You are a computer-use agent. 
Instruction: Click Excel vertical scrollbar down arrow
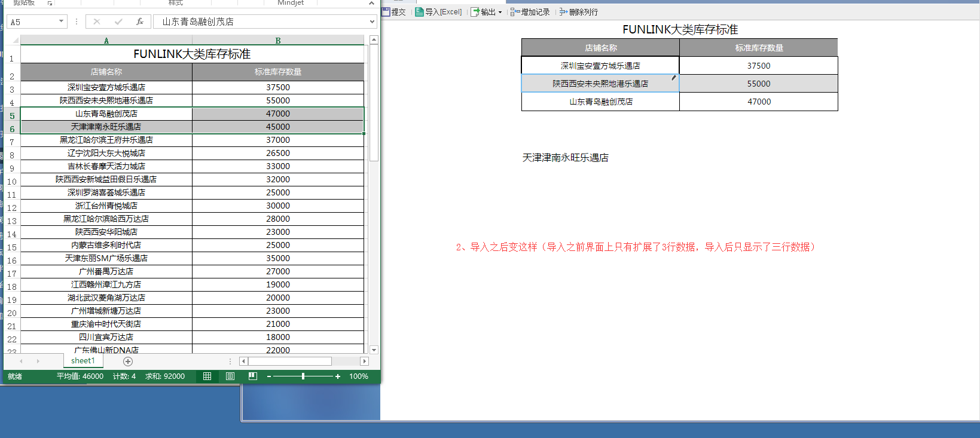click(x=374, y=350)
